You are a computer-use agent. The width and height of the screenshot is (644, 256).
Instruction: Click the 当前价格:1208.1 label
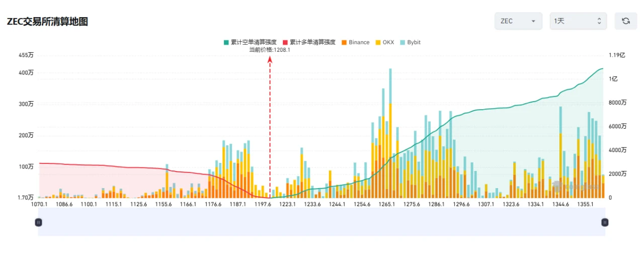pos(270,50)
